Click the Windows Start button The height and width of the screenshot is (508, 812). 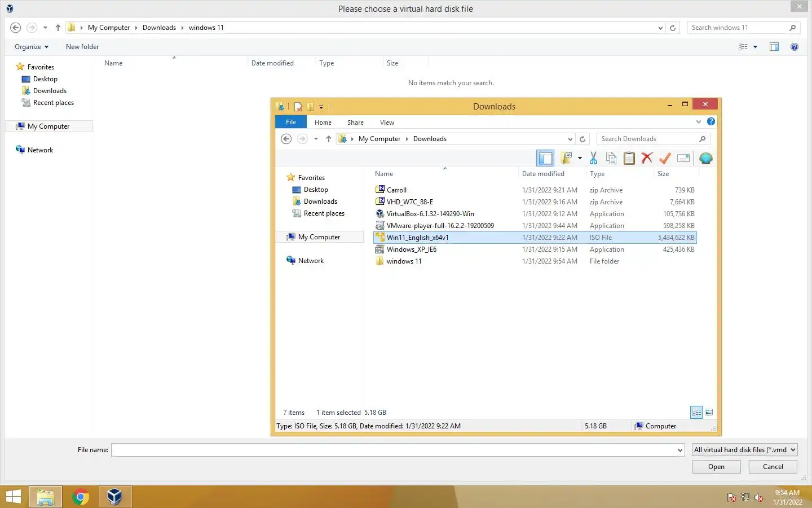13,497
